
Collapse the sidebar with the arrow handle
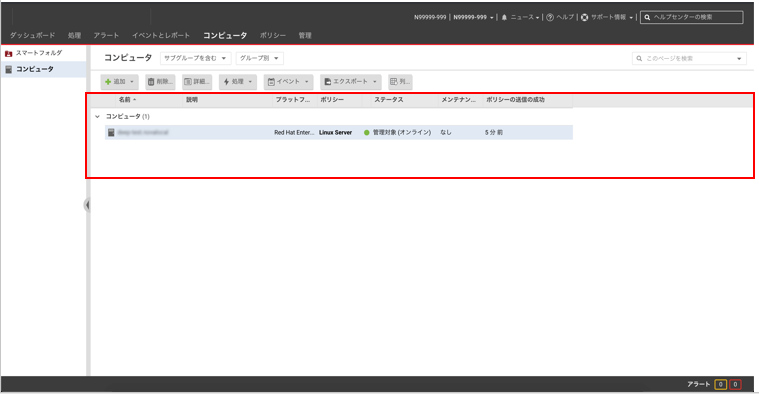(87, 205)
